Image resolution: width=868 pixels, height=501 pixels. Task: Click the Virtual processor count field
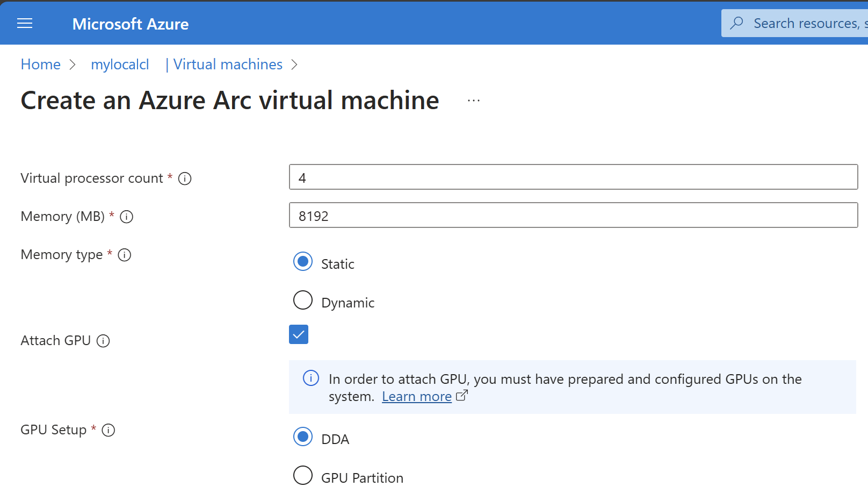(x=573, y=177)
